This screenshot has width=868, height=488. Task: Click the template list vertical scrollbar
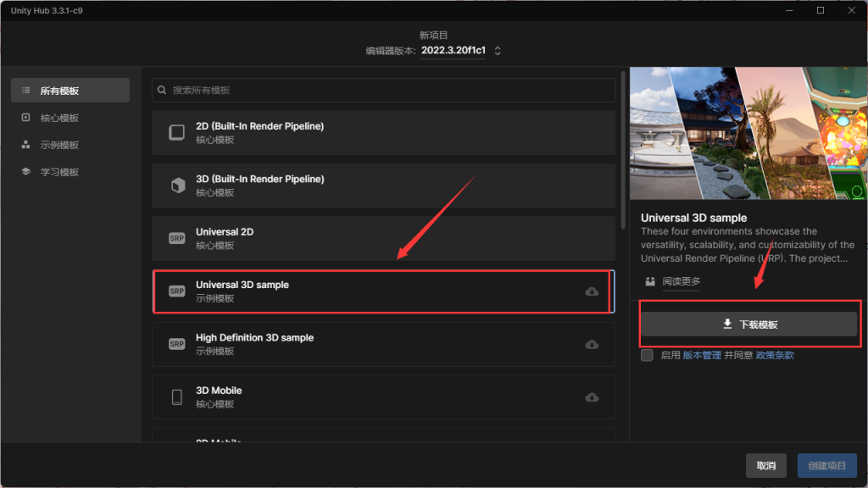pos(624,152)
